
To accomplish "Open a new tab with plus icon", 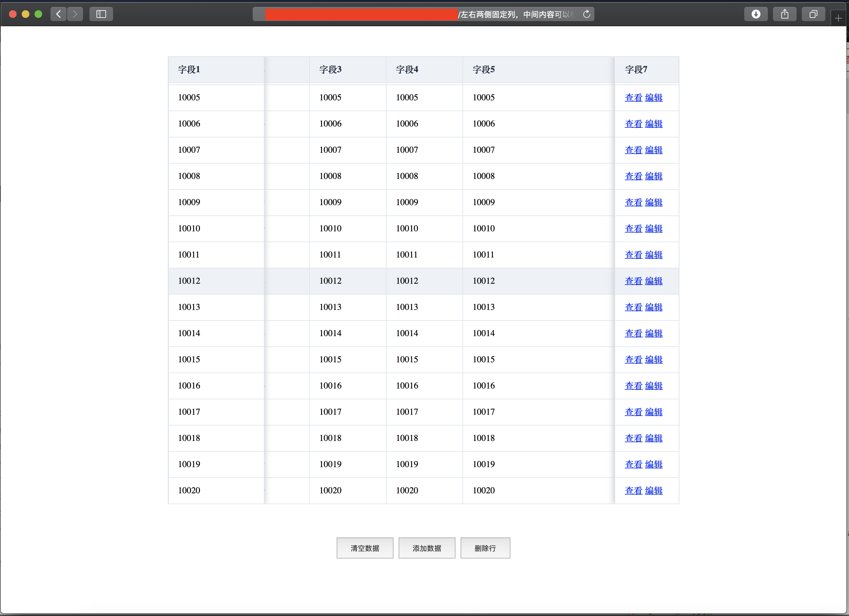I will [x=838, y=18].
